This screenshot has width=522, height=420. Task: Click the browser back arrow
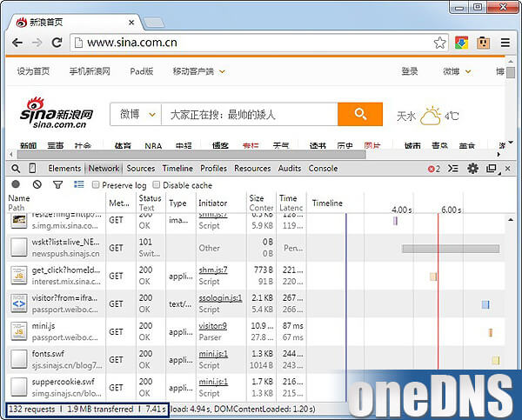coord(17,43)
